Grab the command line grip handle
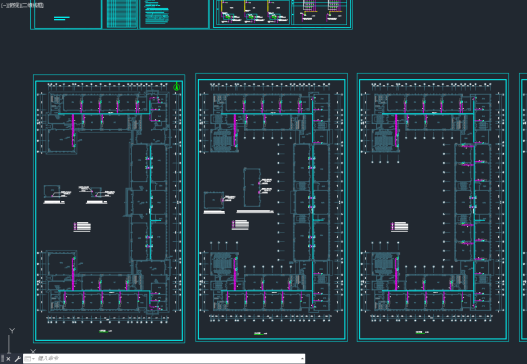Viewport: 527px width, 364px height. [2, 359]
